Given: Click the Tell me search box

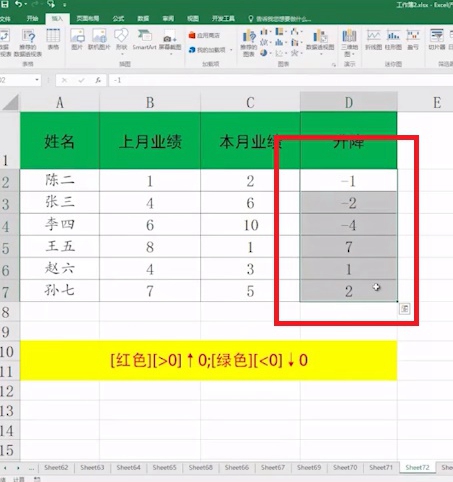Looking at the screenshot, I should point(280,19).
